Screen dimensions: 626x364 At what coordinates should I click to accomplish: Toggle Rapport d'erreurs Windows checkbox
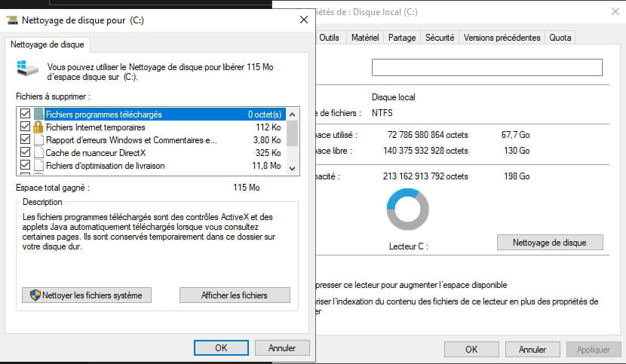pos(25,139)
